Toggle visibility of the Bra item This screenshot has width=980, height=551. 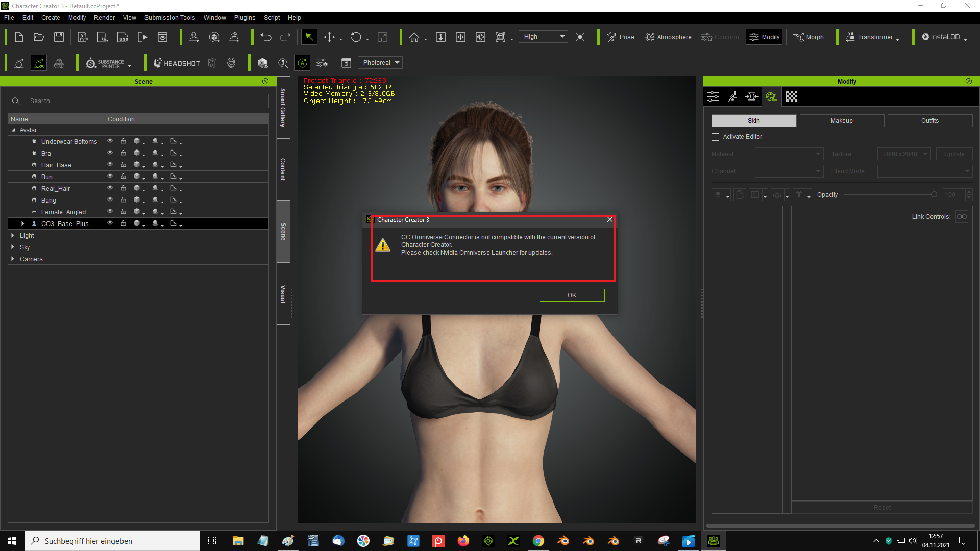tap(110, 153)
